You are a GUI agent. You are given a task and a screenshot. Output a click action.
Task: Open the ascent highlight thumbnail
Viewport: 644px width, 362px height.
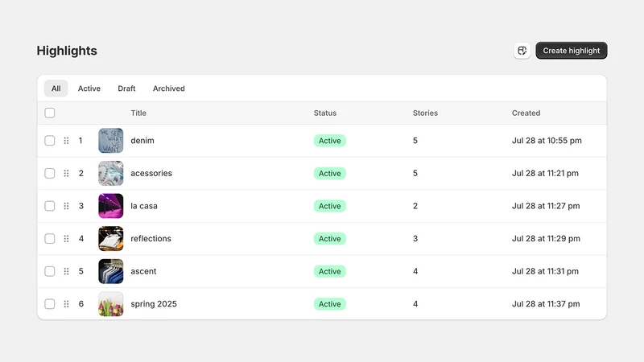pyautogui.click(x=111, y=271)
